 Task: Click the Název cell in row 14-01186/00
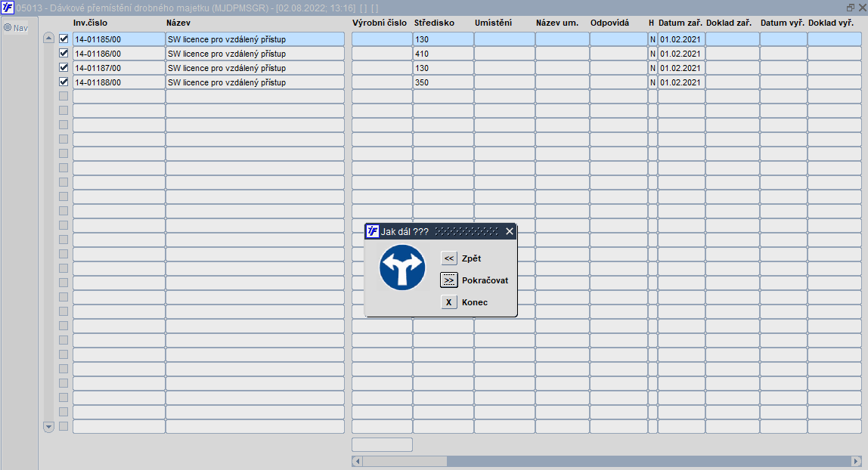[256, 54]
